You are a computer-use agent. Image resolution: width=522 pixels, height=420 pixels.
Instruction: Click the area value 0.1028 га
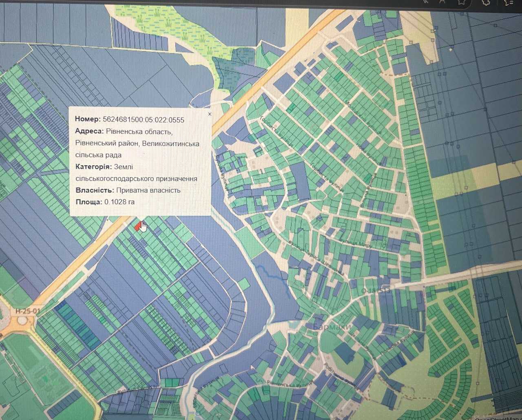119,202
